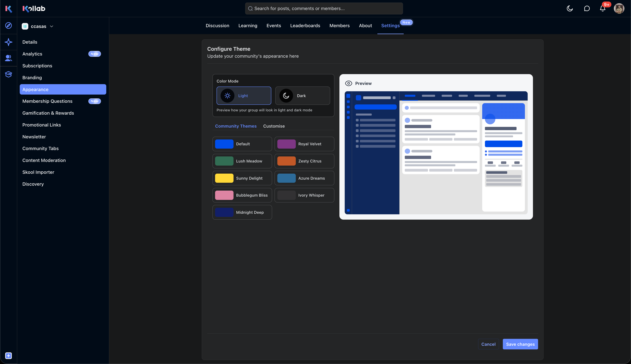Open the people icon in left rail
The height and width of the screenshot is (364, 631).
click(9, 58)
